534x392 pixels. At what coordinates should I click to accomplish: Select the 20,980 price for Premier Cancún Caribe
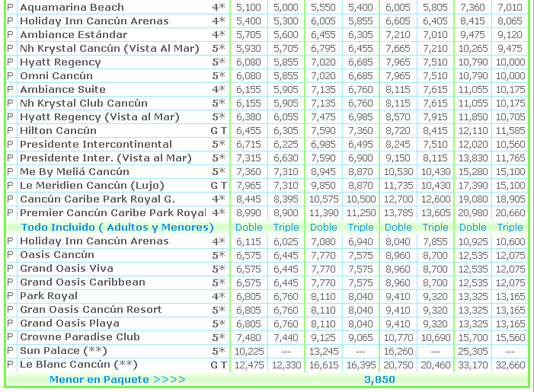(x=473, y=213)
